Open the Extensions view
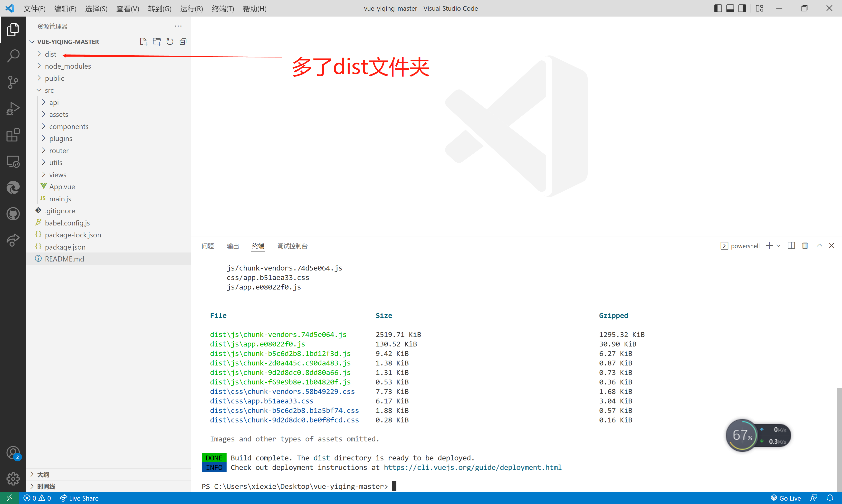 coord(13,135)
